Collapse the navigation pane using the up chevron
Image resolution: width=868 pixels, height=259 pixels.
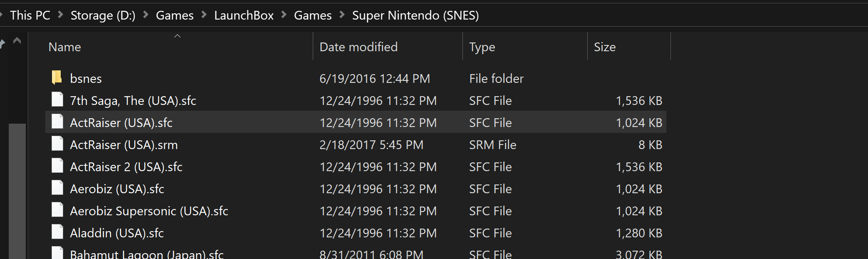click(x=17, y=40)
